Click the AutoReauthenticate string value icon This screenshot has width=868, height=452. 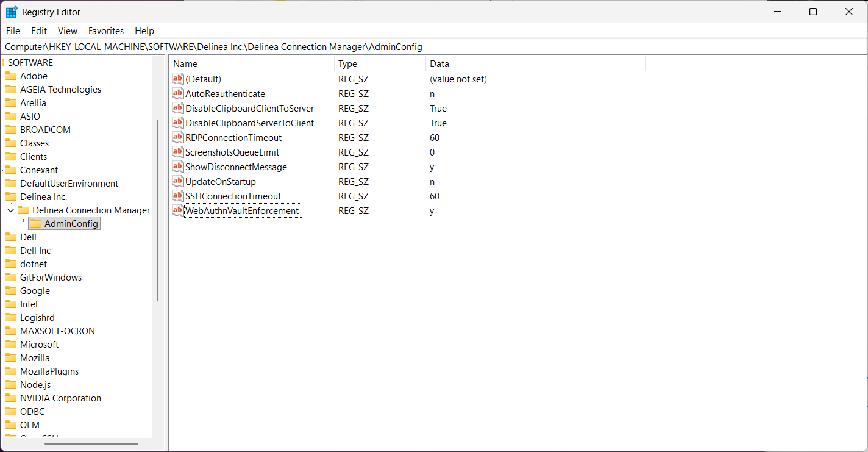[x=177, y=93]
